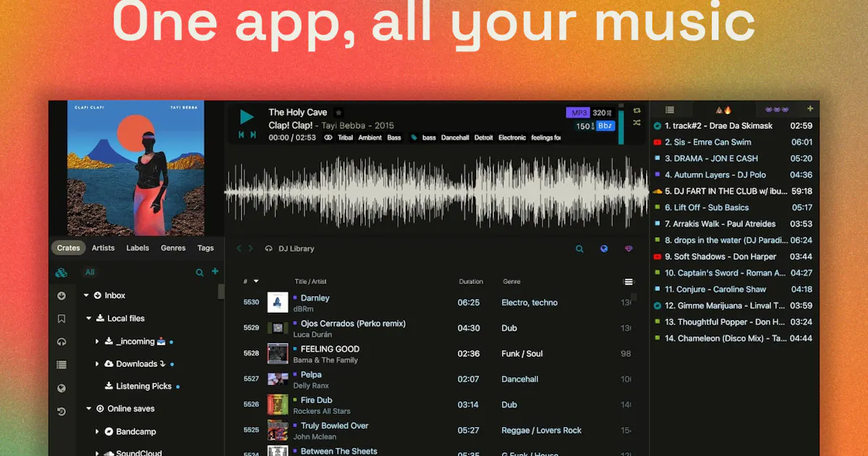The width and height of the screenshot is (868, 456).
Task: Toggle shuffle mode in the player
Action: click(637, 123)
